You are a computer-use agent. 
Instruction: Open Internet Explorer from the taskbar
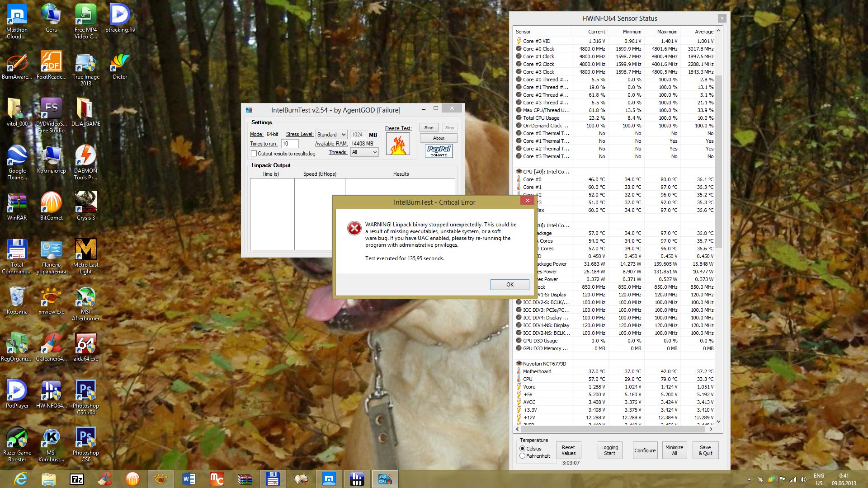[x=21, y=479]
